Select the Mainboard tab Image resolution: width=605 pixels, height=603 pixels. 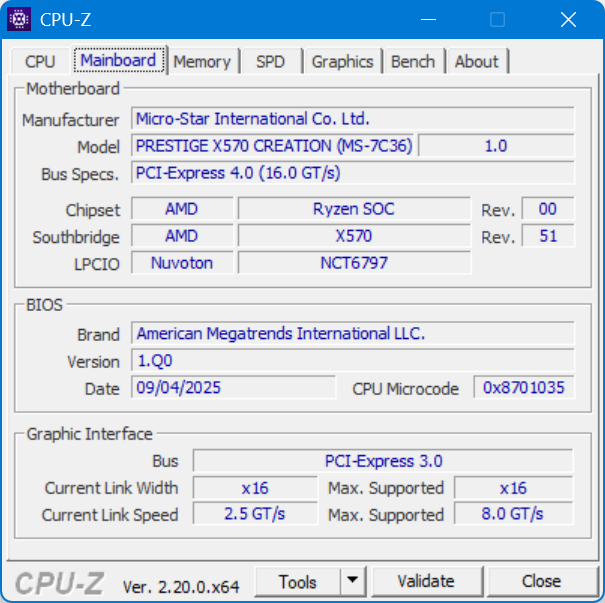(x=118, y=60)
